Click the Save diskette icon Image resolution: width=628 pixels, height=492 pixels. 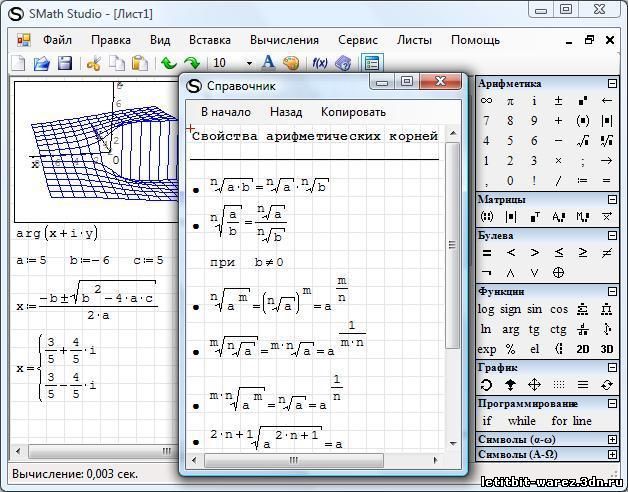pyautogui.click(x=65, y=63)
